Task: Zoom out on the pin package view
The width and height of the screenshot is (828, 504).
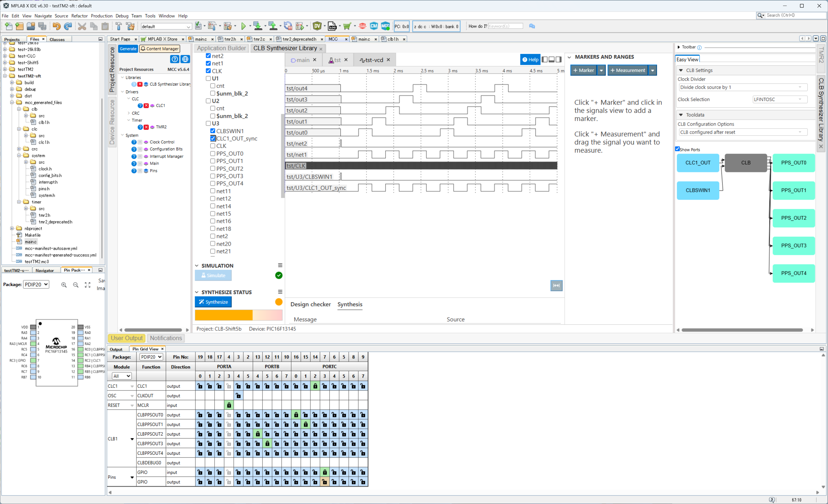Action: click(76, 285)
